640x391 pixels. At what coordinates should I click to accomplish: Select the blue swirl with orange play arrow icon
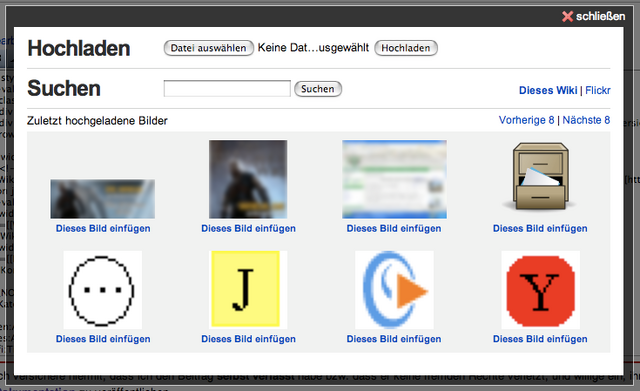394,290
